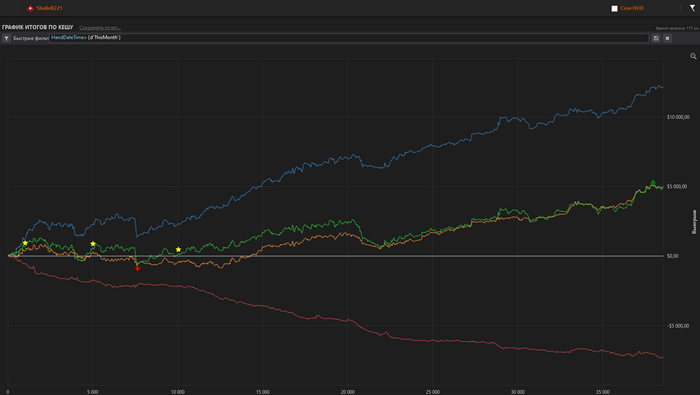
Task: Click the red spade icon beside the player name
Action: coord(30,8)
